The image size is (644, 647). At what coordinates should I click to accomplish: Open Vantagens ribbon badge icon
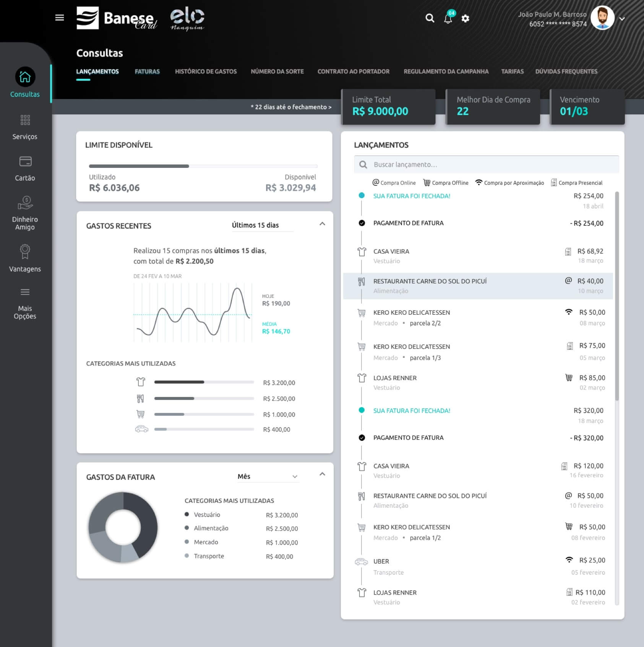(x=25, y=251)
